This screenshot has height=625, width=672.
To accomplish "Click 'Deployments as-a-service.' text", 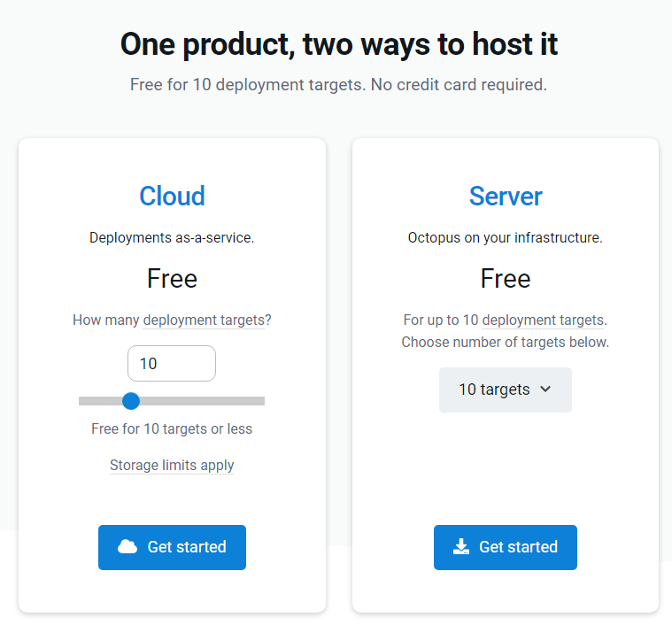I will coord(172,238).
